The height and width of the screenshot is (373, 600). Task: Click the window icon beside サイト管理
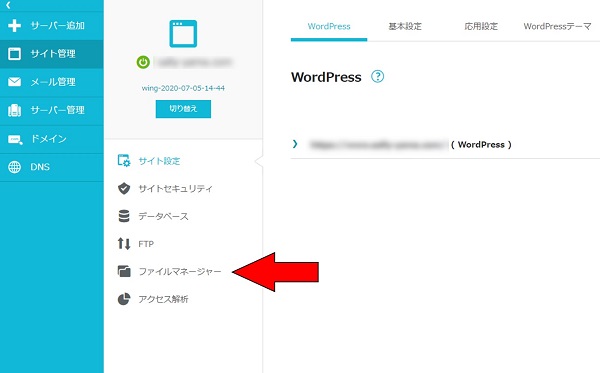pos(15,54)
